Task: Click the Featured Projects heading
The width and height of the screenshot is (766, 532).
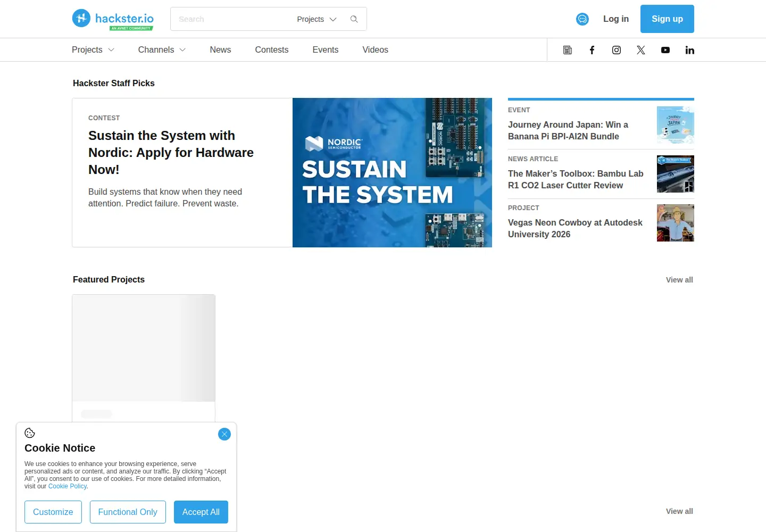Action: [109, 279]
